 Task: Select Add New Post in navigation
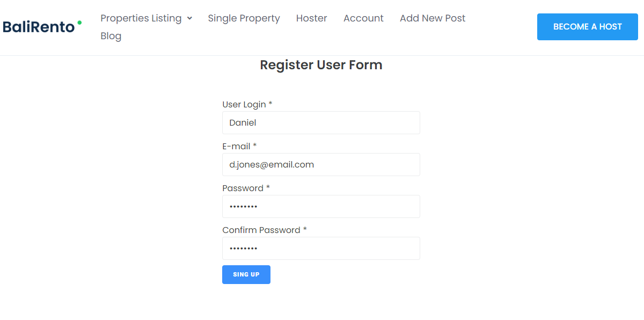pyautogui.click(x=433, y=18)
